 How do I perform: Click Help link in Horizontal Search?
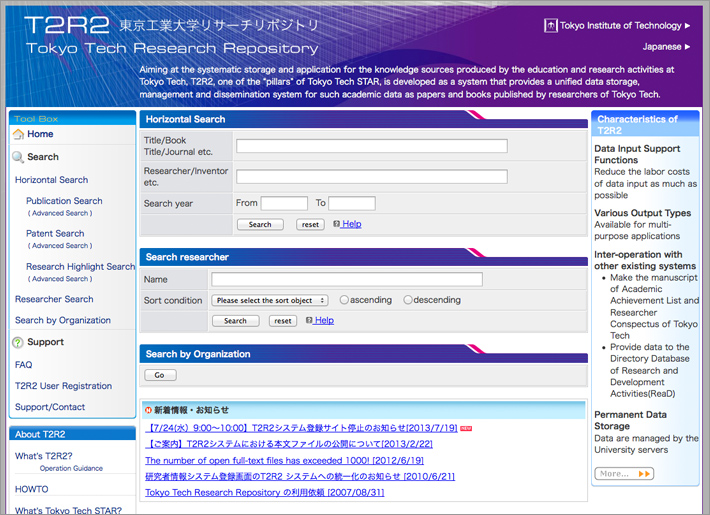[x=351, y=224]
